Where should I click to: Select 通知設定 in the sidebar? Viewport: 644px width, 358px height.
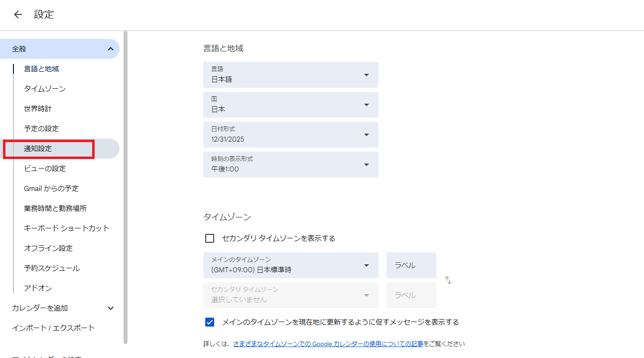[x=38, y=149]
